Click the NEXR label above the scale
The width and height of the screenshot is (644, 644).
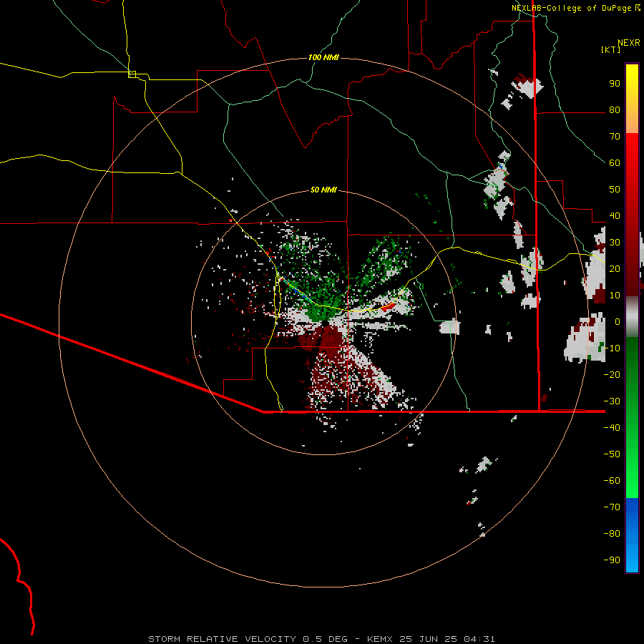(629, 43)
